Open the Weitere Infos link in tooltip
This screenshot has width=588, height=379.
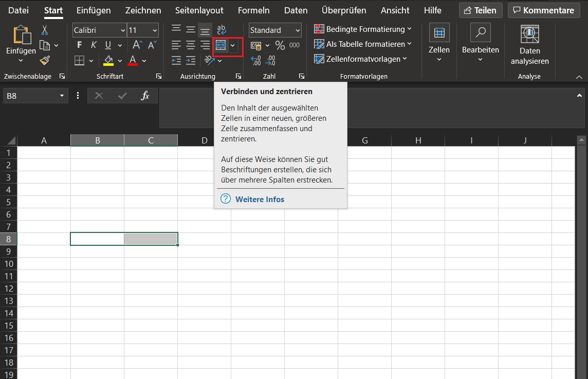tap(260, 199)
